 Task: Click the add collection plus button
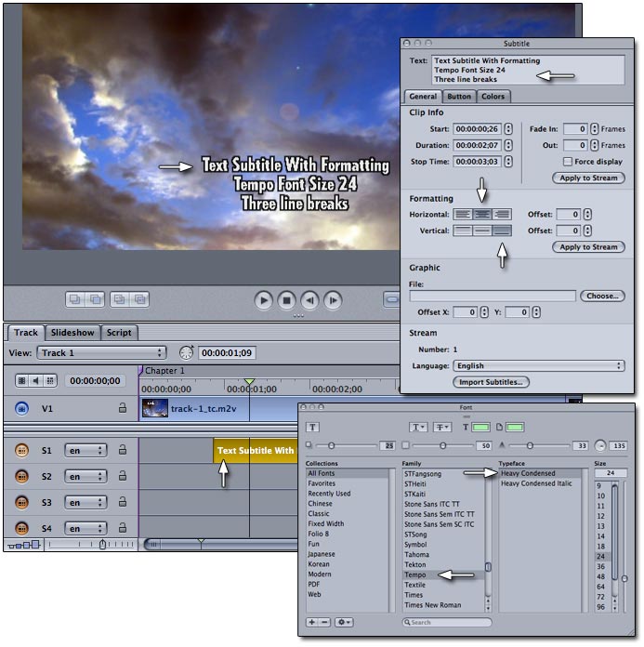[312, 621]
